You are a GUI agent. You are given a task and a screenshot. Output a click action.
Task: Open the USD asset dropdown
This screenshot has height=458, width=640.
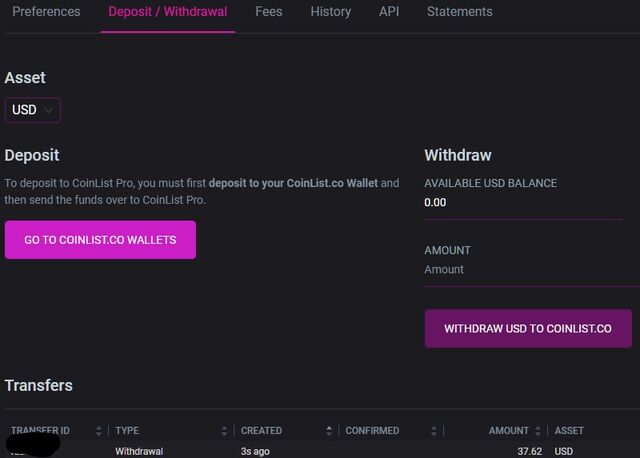coord(33,110)
